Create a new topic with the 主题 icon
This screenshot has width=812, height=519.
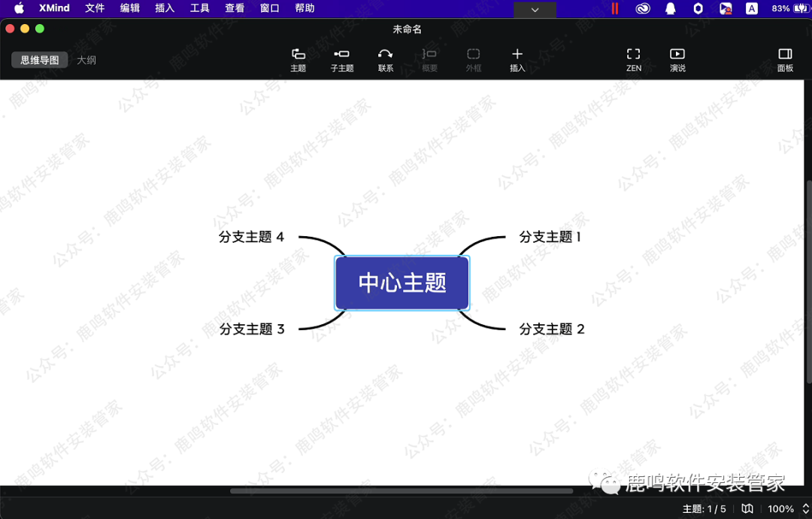pos(298,59)
